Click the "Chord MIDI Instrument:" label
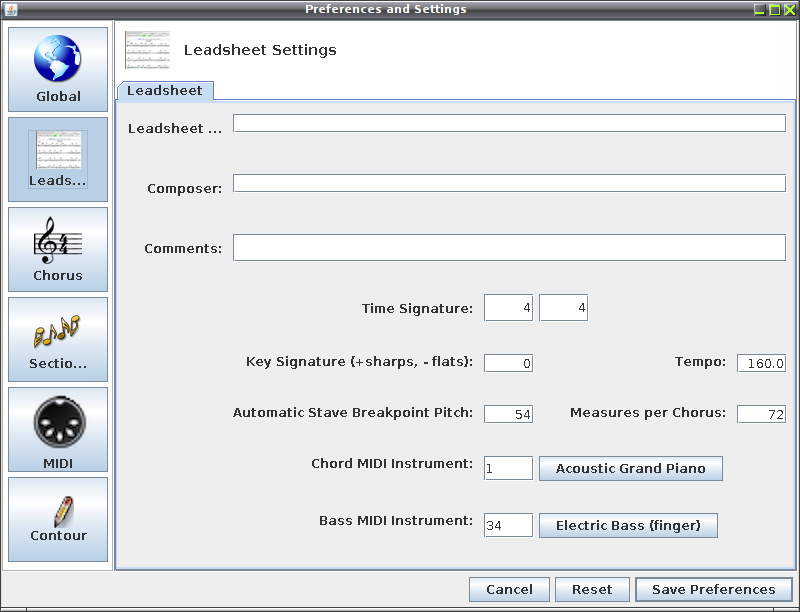800x612 pixels. coord(392,464)
